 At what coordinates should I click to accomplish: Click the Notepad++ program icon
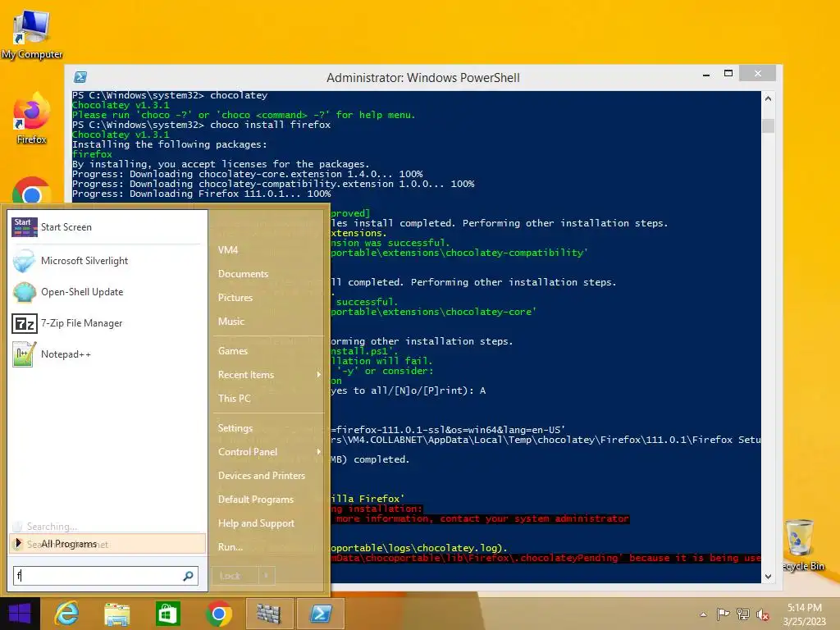pyautogui.click(x=24, y=354)
